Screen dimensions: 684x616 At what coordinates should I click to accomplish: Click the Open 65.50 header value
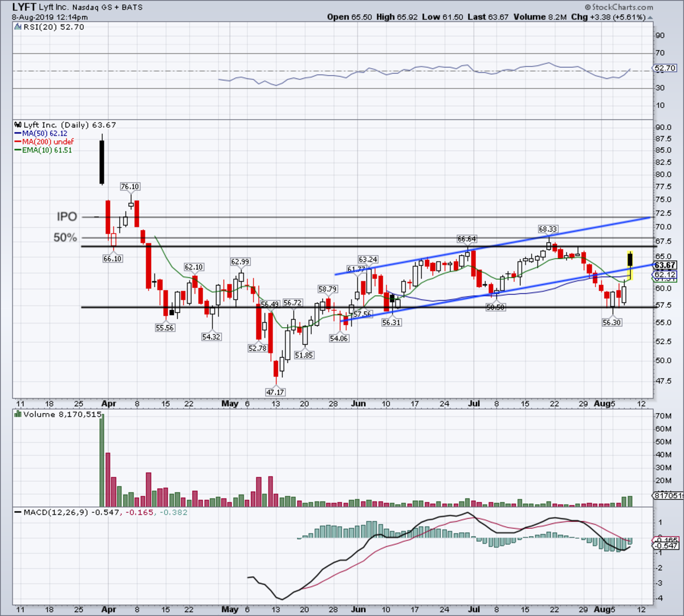[349, 17]
